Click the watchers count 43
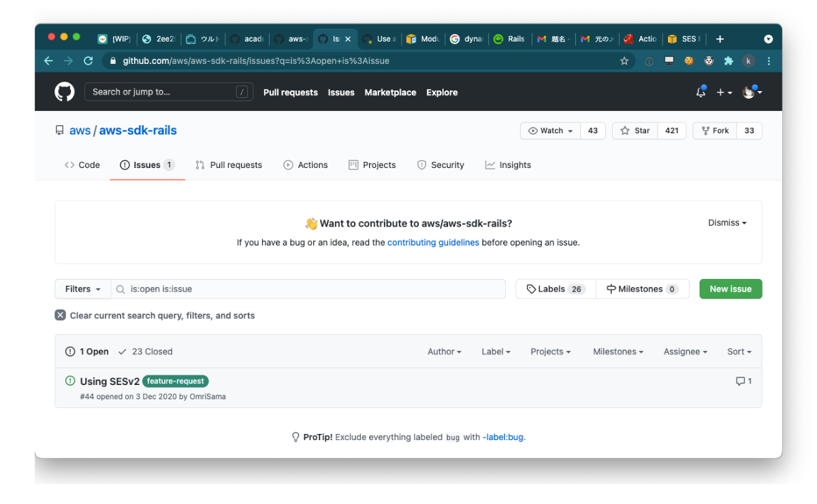817x504 pixels. (593, 131)
